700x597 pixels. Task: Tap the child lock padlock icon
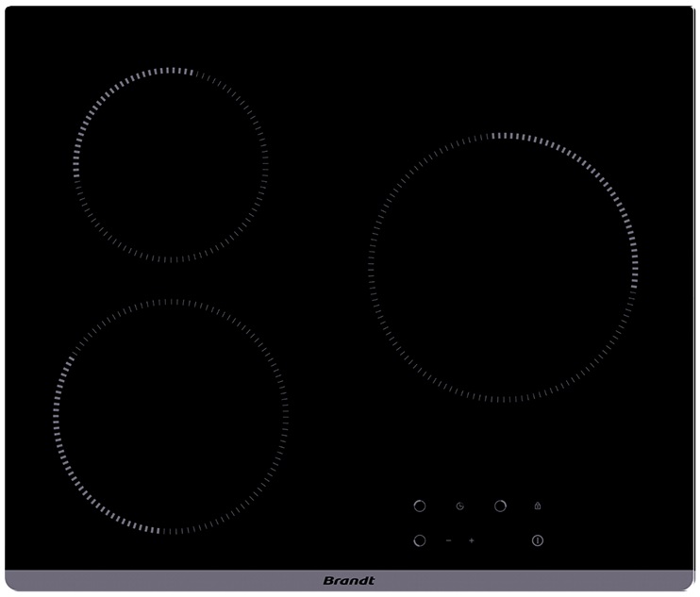click(x=538, y=506)
